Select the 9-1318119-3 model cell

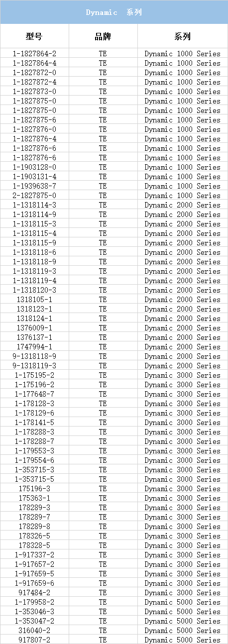click(x=34, y=366)
